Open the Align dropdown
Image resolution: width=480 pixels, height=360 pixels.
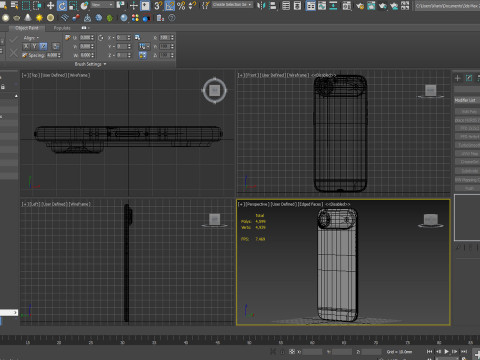pos(31,38)
